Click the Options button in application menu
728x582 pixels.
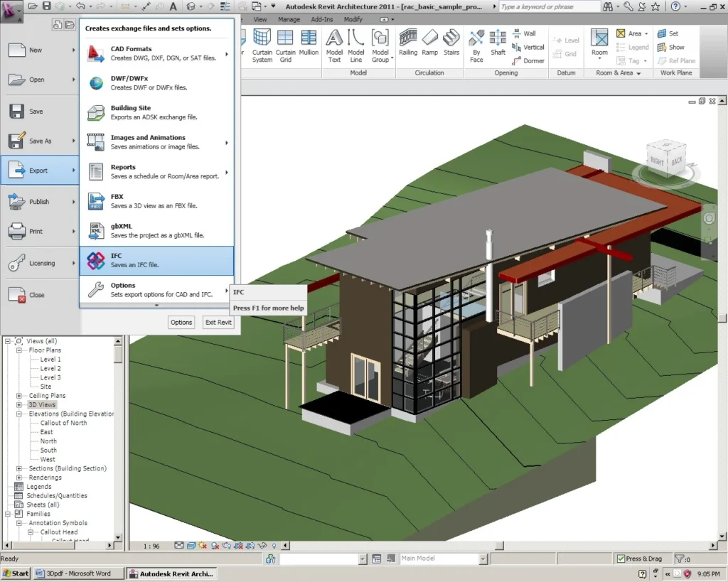tap(181, 322)
